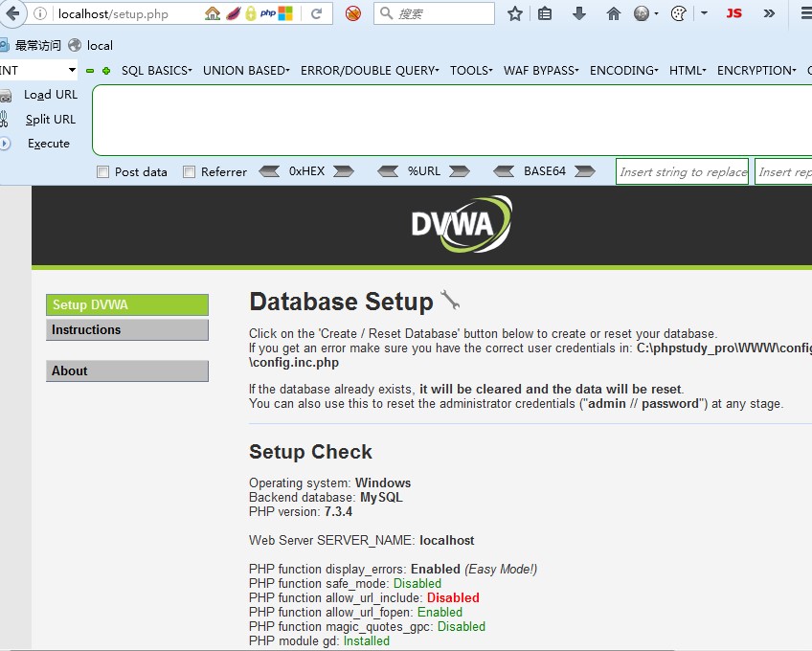Expand the HTML menu

pos(688,71)
